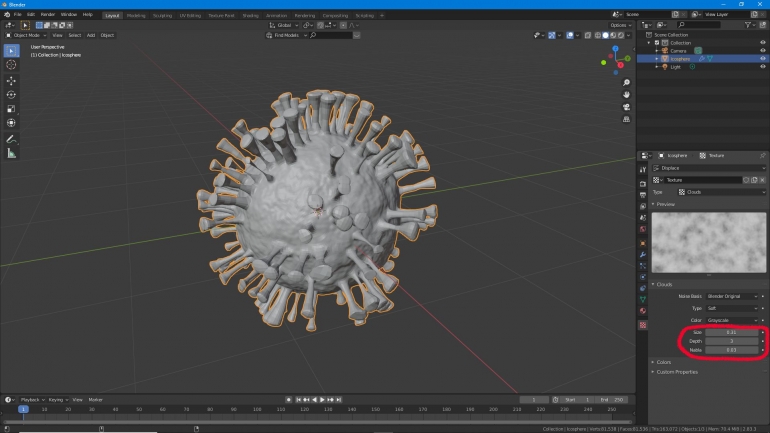Jump to the animation start frame
The width and height of the screenshot is (770, 433).
(298, 400)
